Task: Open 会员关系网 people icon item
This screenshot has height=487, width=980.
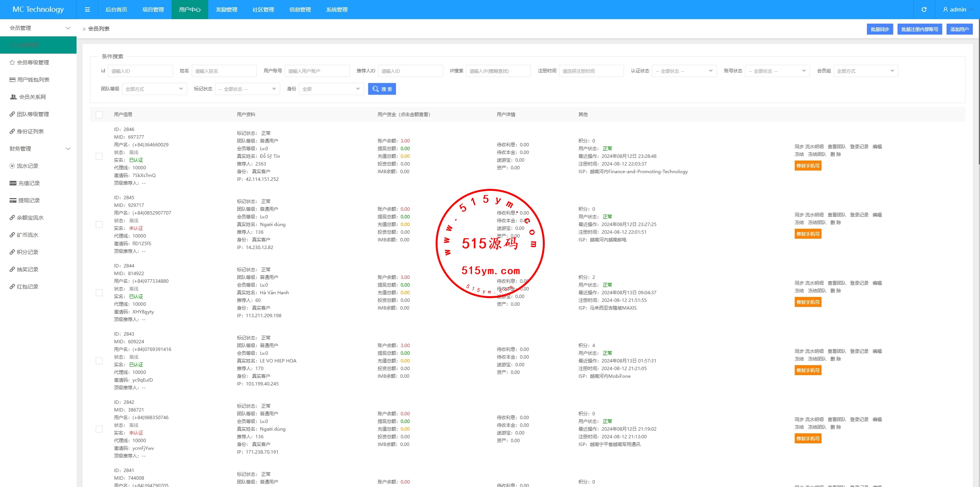Action: point(32,97)
